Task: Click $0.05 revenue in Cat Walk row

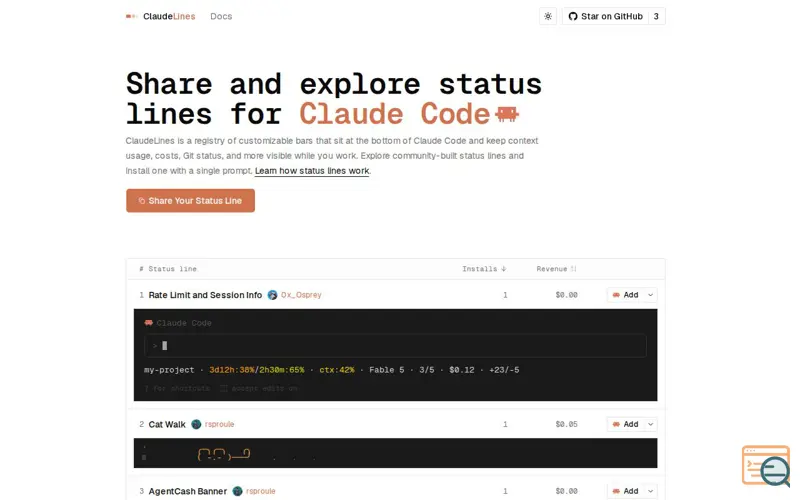Action: click(x=566, y=424)
